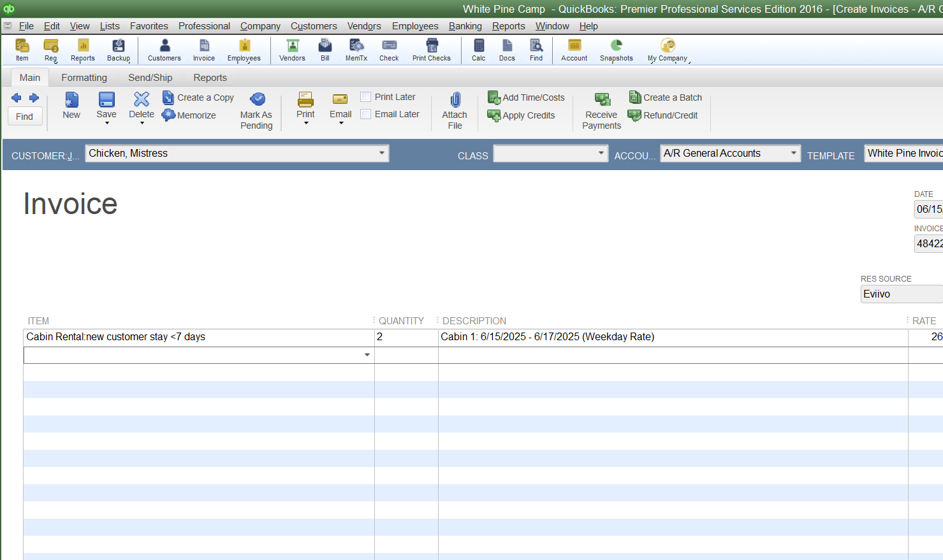Image resolution: width=943 pixels, height=560 pixels.
Task: Open the Delete dropdown arrow
Action: (142, 123)
